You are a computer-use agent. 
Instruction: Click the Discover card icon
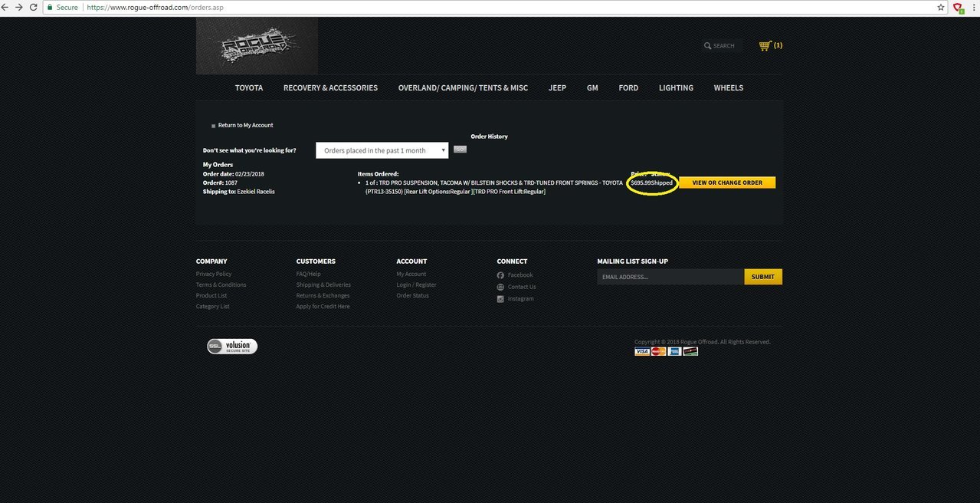pyautogui.click(x=690, y=351)
